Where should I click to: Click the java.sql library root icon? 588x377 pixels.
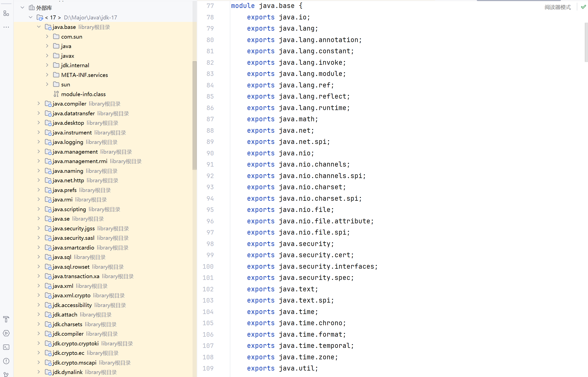point(48,257)
